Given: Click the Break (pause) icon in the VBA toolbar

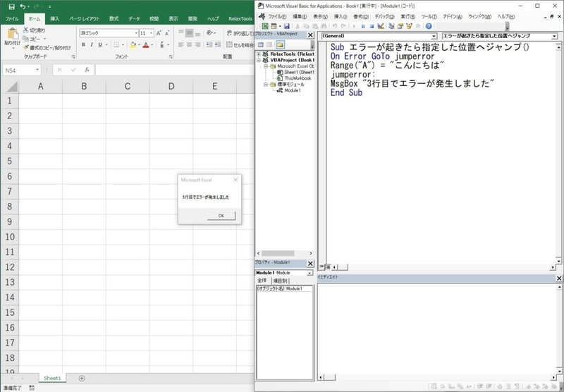Looking at the screenshot, I should (x=363, y=26).
